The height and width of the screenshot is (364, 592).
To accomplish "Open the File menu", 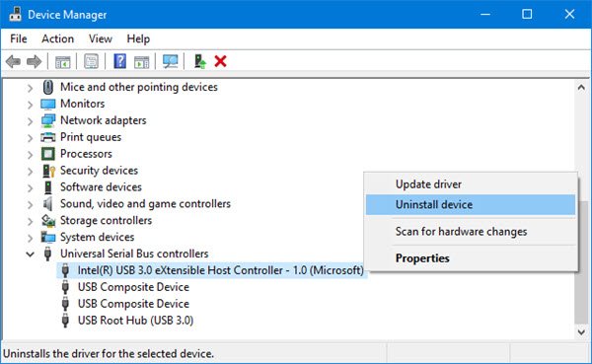I will (x=19, y=38).
